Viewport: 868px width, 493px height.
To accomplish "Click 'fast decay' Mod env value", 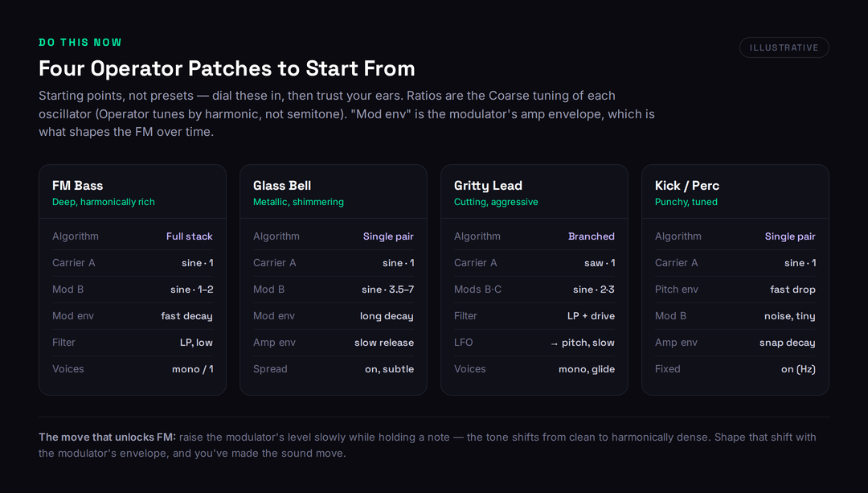I will pos(186,316).
